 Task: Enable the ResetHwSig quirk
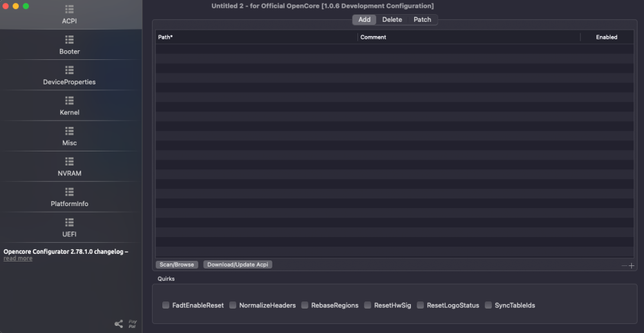coord(368,305)
